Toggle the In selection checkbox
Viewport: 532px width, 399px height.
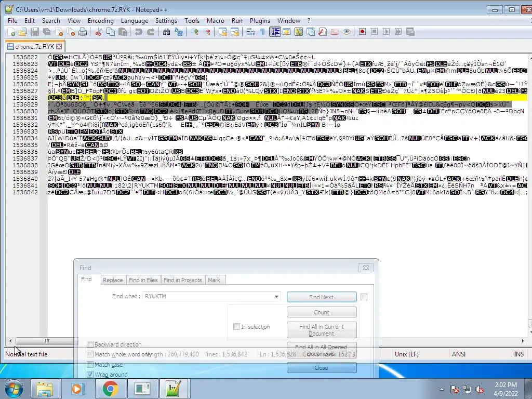(236, 327)
